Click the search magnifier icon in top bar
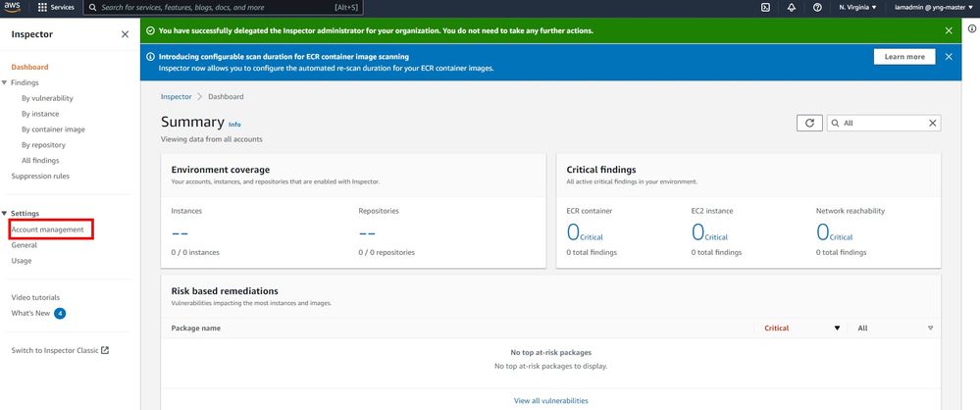 (92, 8)
